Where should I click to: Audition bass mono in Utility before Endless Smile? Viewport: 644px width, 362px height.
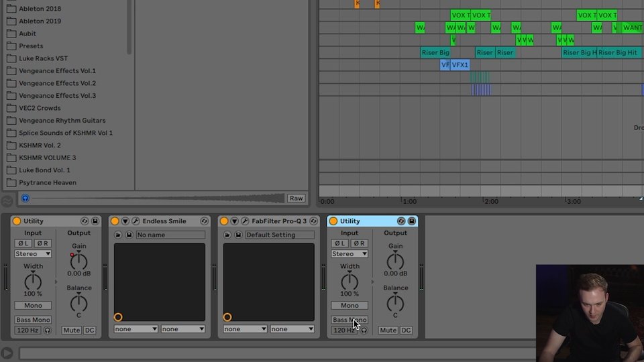[48, 330]
